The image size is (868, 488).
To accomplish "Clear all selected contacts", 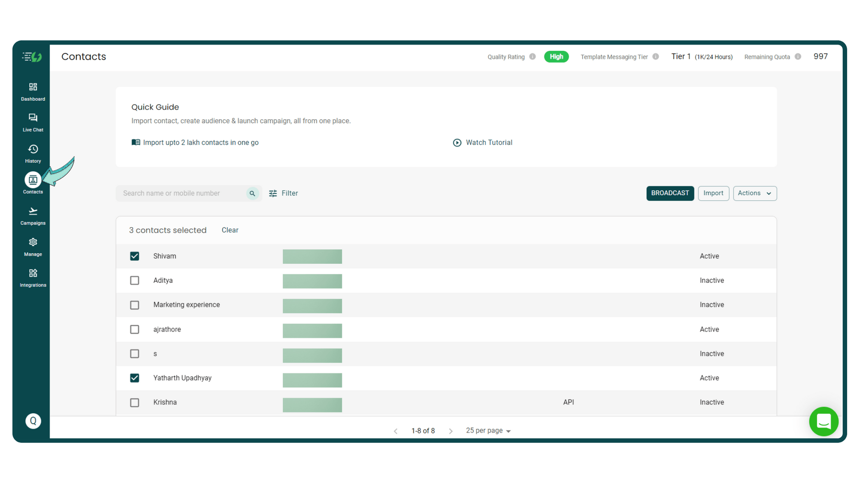I will click(230, 230).
